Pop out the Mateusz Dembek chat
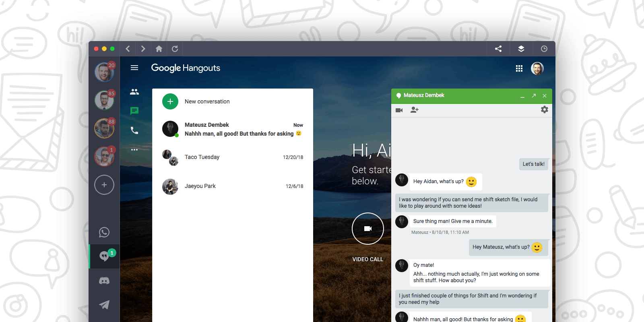Screen dimensions: 644x322 [x=534, y=96]
